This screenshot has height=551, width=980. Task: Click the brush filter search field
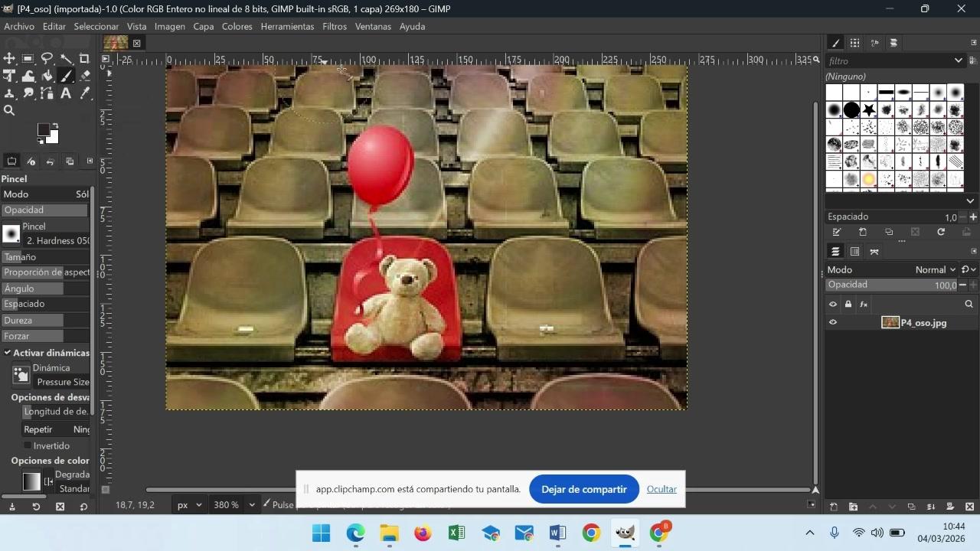pos(888,60)
